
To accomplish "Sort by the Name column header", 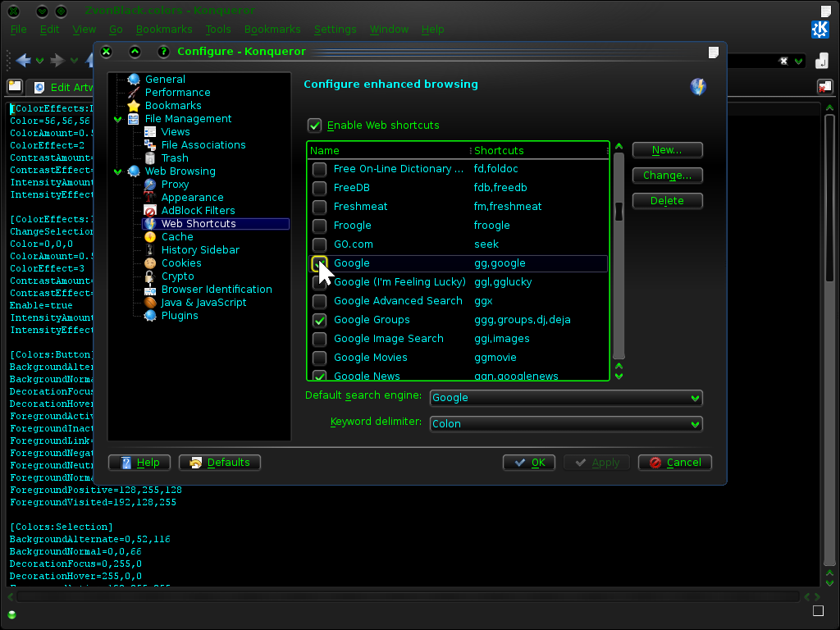I will [x=389, y=151].
